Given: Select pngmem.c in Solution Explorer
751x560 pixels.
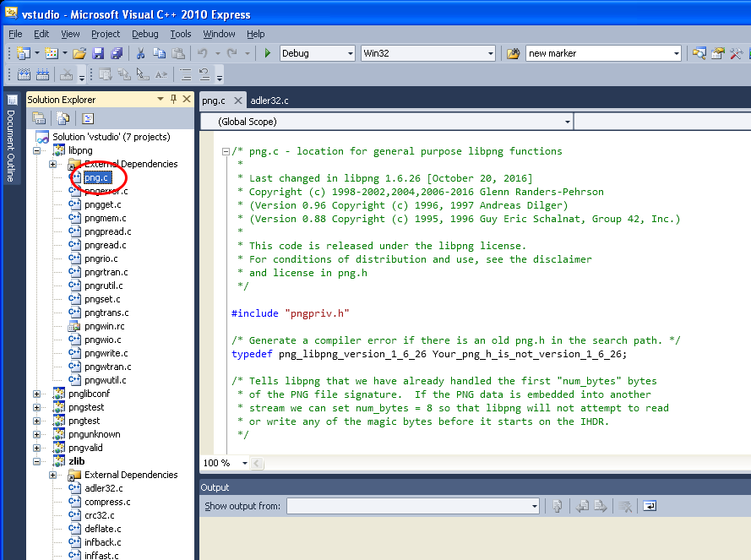Looking at the screenshot, I should click(106, 218).
